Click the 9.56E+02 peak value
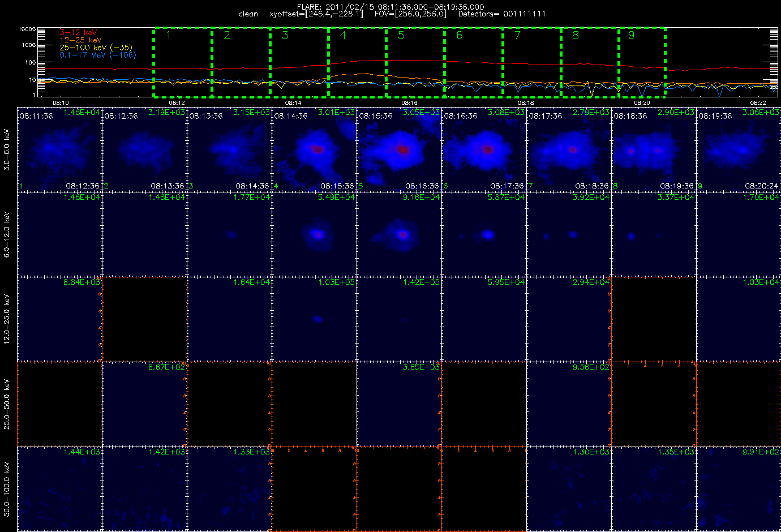Viewport: 781px width, 532px height. click(x=591, y=367)
